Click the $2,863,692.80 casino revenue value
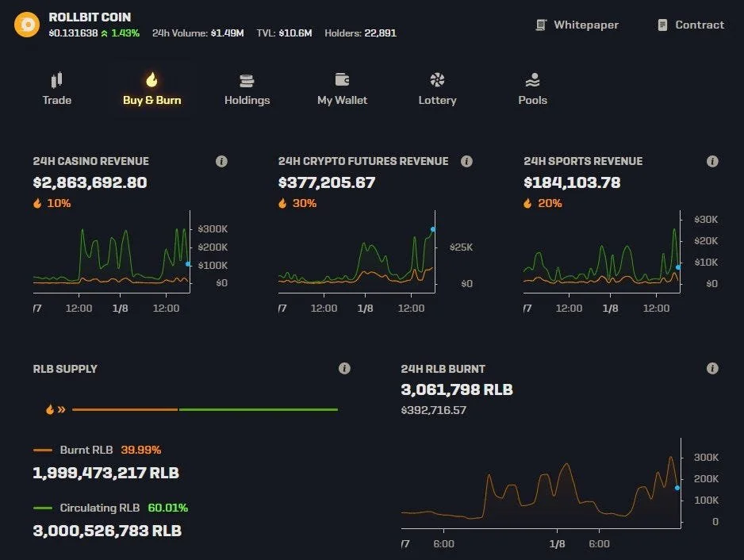Viewport: 744px width, 560px height. pos(90,182)
